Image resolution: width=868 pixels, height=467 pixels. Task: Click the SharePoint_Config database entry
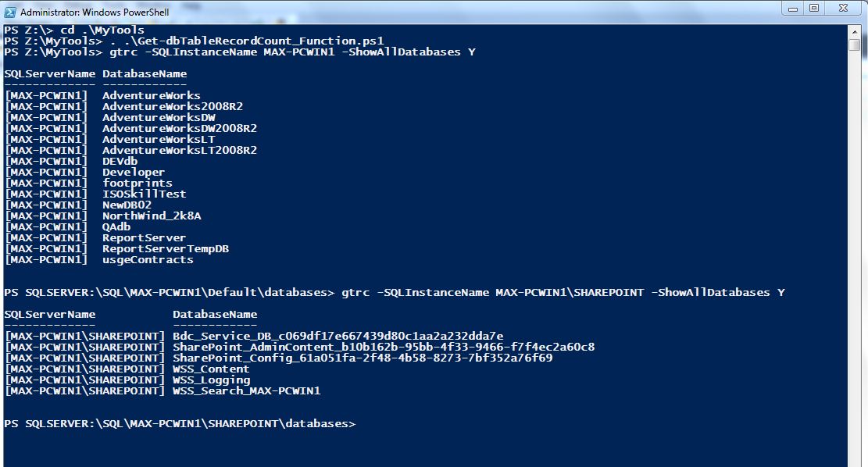click(x=362, y=358)
